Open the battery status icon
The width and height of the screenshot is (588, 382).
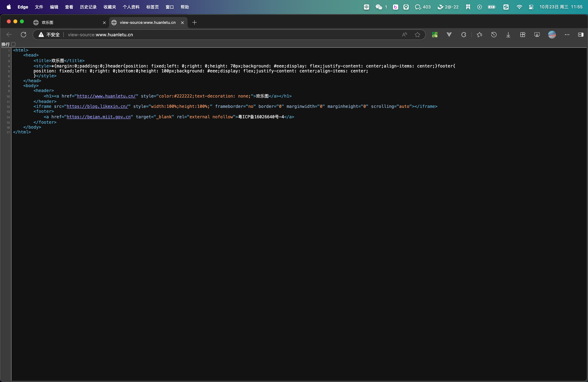coord(492,7)
